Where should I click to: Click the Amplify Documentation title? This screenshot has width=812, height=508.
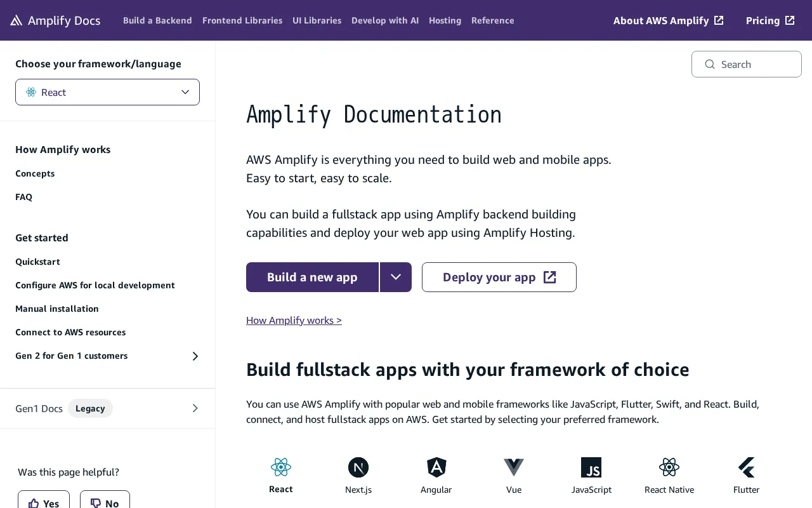tap(374, 114)
